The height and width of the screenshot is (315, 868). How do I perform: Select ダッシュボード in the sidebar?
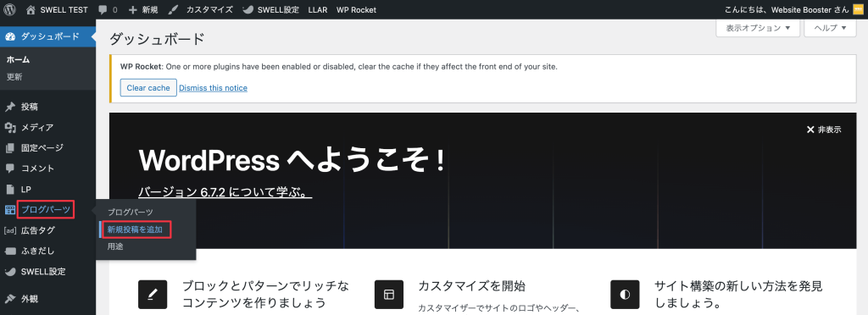(47, 36)
